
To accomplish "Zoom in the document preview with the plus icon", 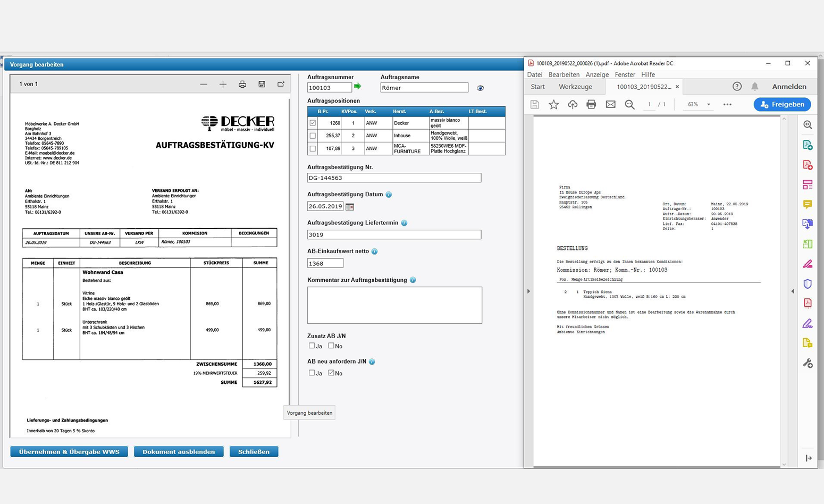I will [x=223, y=84].
